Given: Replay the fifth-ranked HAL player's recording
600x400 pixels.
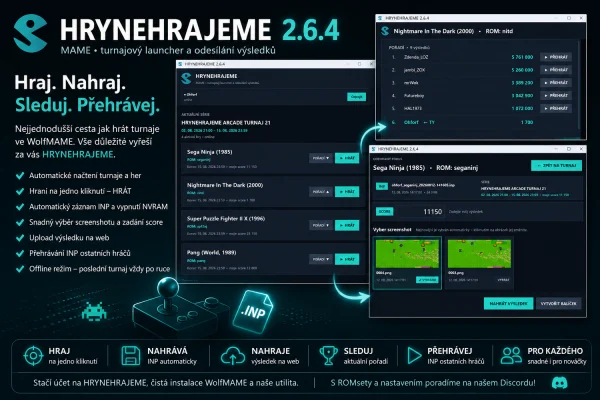Looking at the screenshot, I should tap(556, 109).
